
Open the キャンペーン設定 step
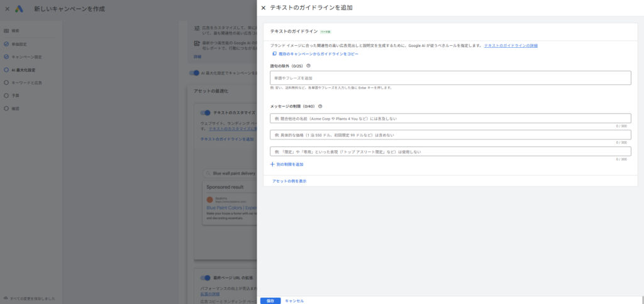[x=23, y=57]
